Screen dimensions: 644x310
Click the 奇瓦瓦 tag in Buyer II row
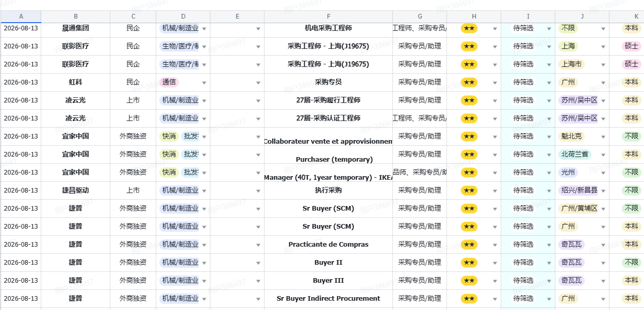click(571, 263)
